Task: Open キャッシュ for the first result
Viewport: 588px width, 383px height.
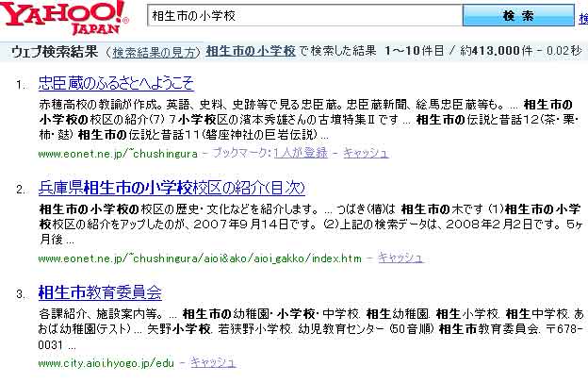Action: click(x=366, y=153)
